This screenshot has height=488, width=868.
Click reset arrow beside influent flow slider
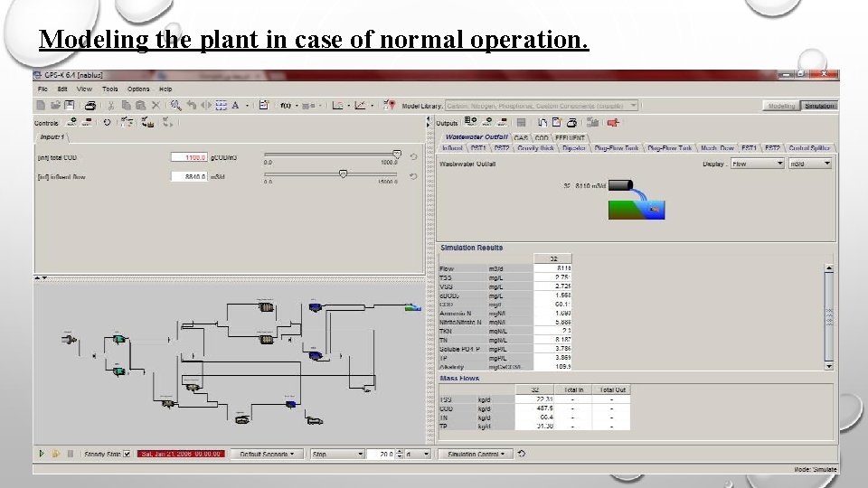pyautogui.click(x=413, y=176)
